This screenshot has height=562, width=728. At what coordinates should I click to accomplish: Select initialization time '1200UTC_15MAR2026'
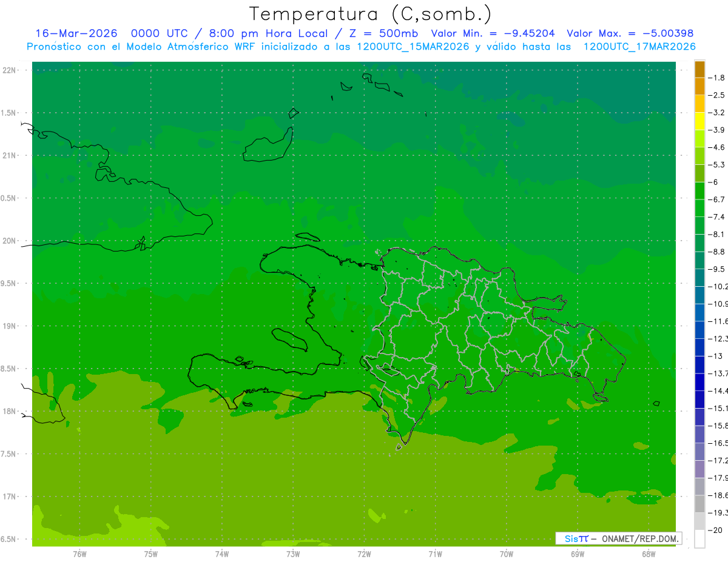coord(414,47)
